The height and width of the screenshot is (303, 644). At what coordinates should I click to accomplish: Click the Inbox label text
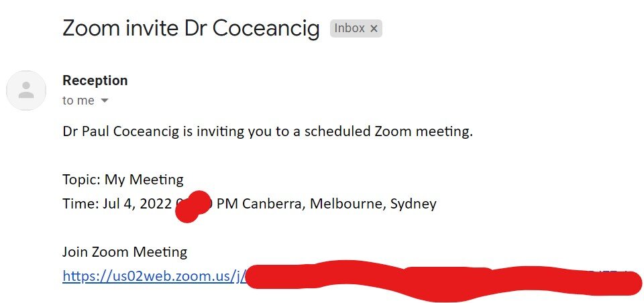pos(350,28)
